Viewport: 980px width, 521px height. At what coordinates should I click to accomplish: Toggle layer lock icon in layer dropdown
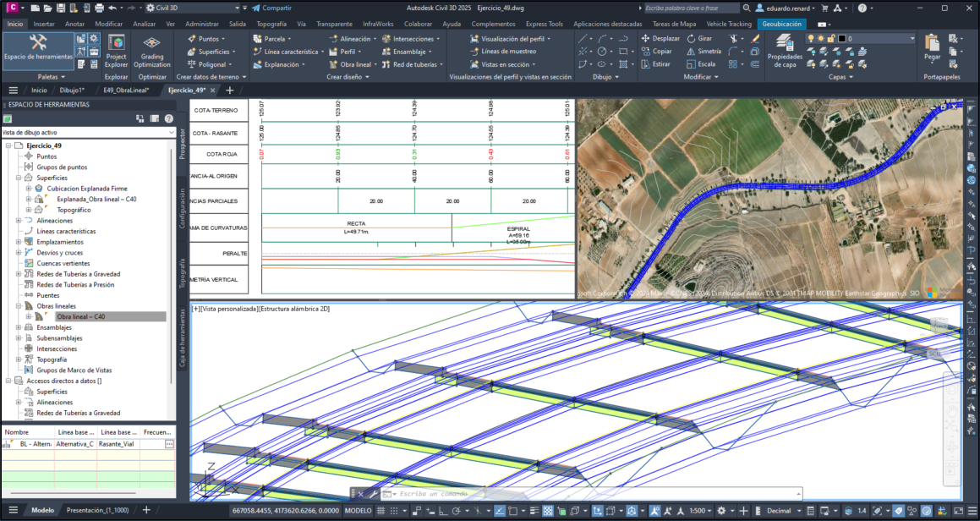pos(831,39)
